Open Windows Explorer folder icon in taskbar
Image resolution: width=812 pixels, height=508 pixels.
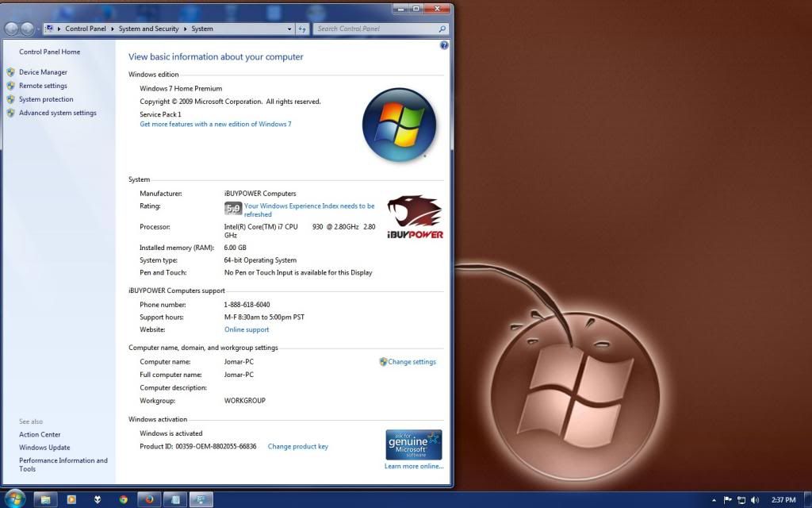click(x=45, y=499)
